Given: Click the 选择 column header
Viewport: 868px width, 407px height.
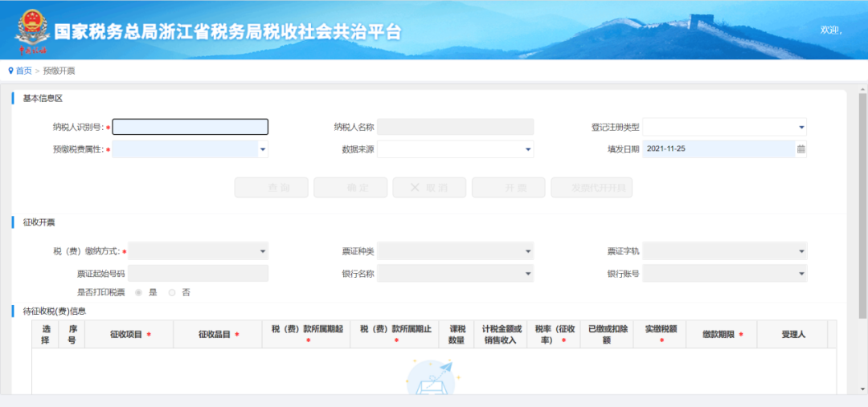Looking at the screenshot, I should point(45,334).
